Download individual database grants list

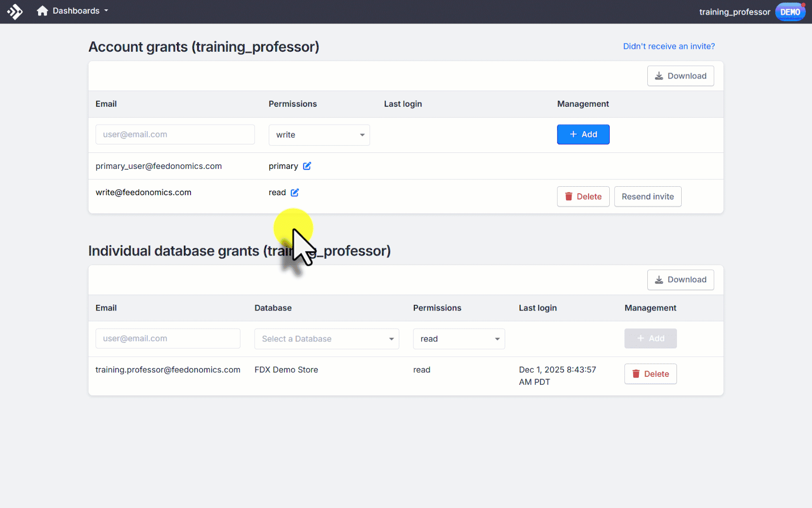680,280
